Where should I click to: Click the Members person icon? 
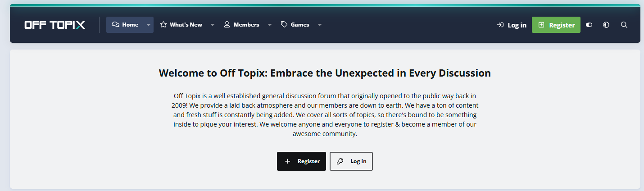227,25
